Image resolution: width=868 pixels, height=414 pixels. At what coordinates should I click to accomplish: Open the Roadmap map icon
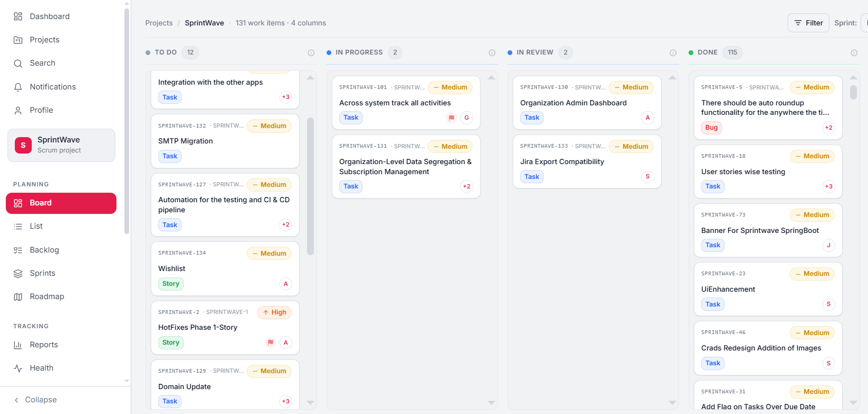[18, 296]
